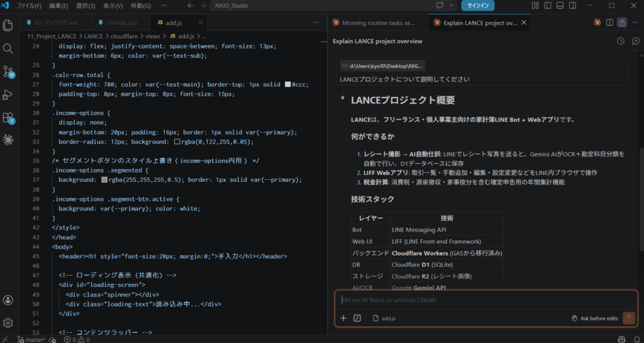Click the #ccc color swatch on line 27
Image resolution: width=644 pixels, height=343 pixels.
pos(287,84)
